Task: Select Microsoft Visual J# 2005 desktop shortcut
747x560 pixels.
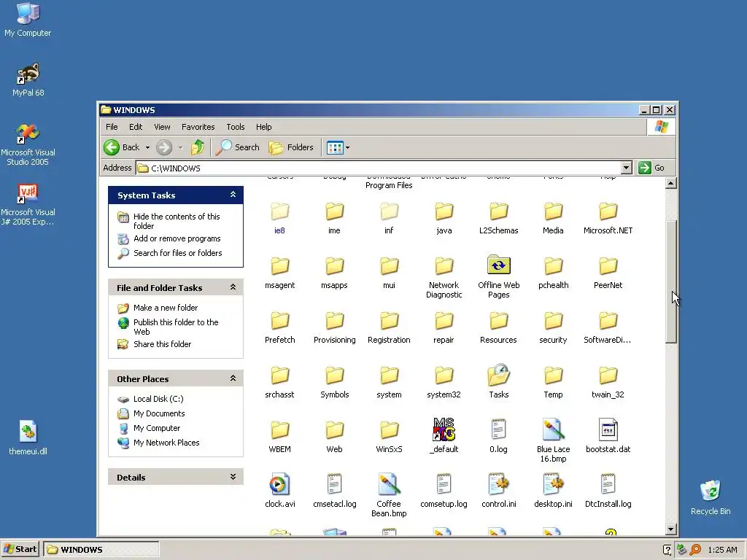Action: [x=28, y=204]
